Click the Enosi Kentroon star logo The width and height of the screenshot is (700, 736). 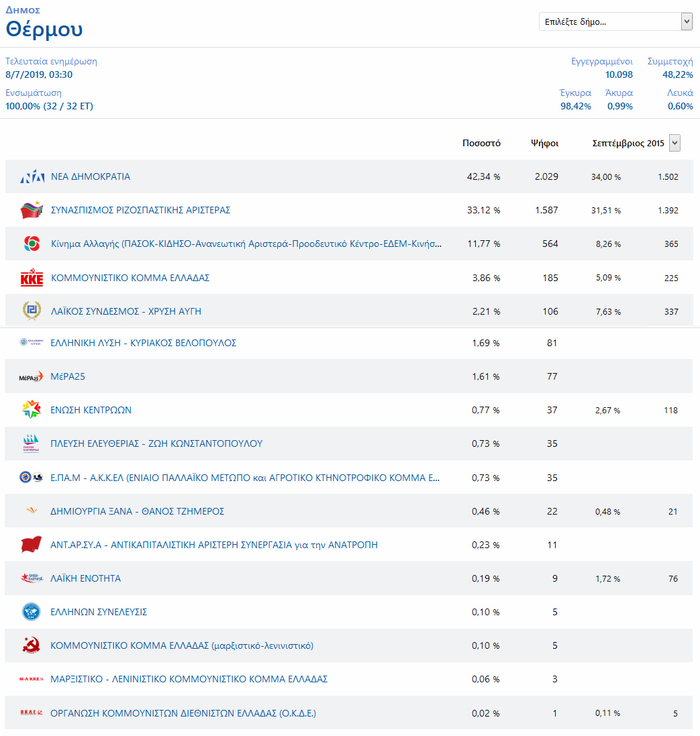(x=32, y=409)
